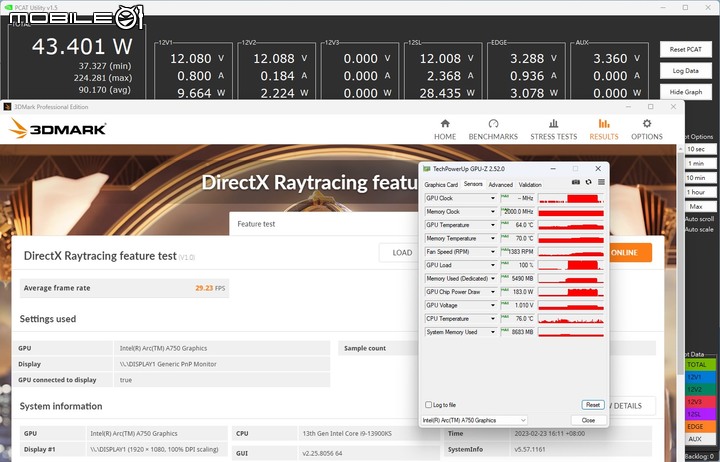This screenshot has width=720, height=462.
Task: Open the RESULTS section in 3DMark
Action: (x=604, y=130)
